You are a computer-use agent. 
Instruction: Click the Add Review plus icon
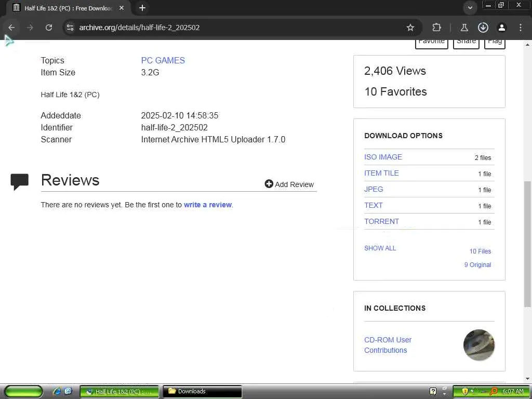[269, 184]
